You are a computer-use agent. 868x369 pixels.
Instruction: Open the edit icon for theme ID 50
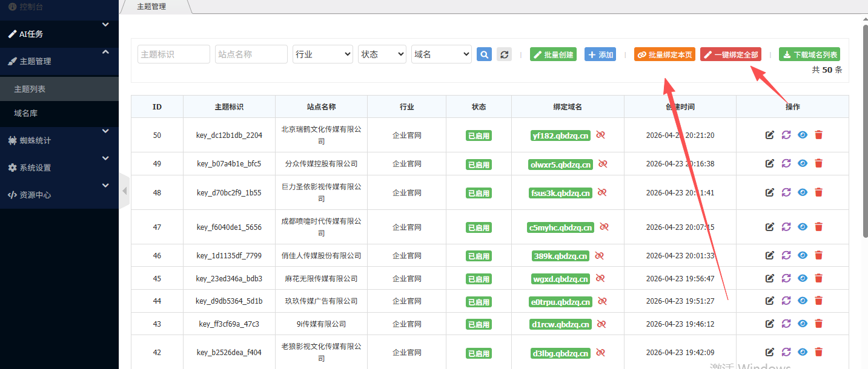pos(769,135)
